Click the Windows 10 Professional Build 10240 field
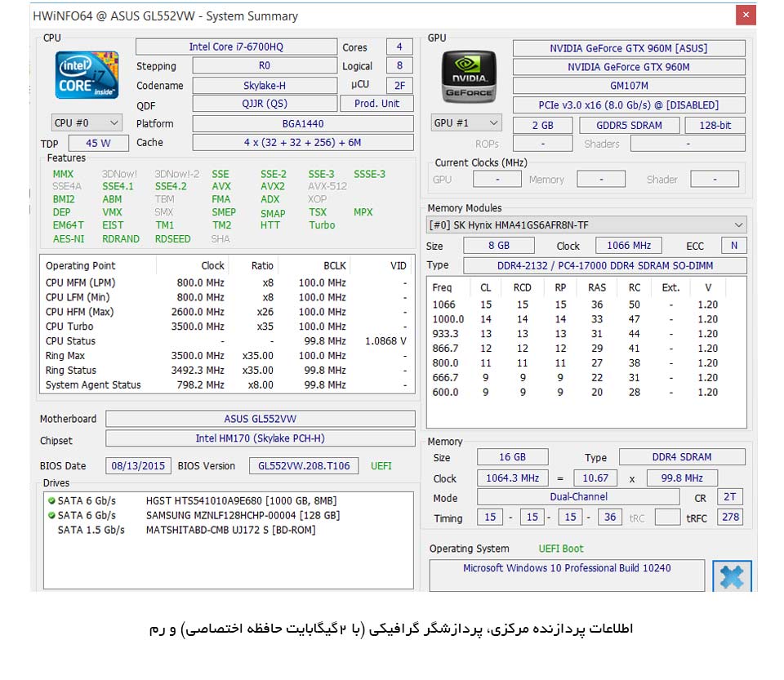 tap(567, 575)
